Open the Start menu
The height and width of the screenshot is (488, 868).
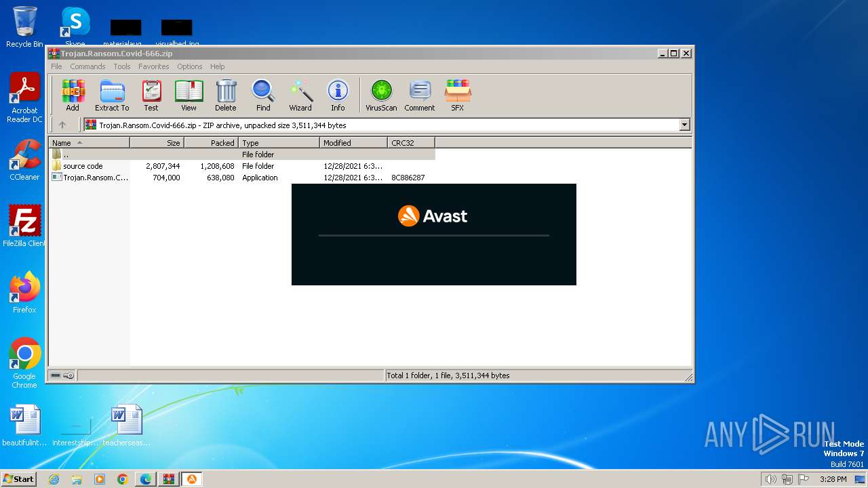tap(19, 479)
